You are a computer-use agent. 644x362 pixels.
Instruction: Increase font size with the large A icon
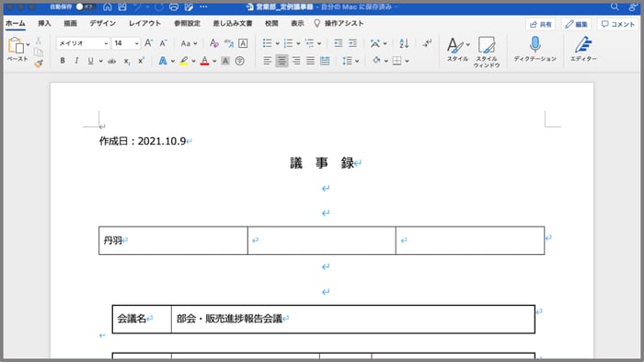click(x=149, y=43)
